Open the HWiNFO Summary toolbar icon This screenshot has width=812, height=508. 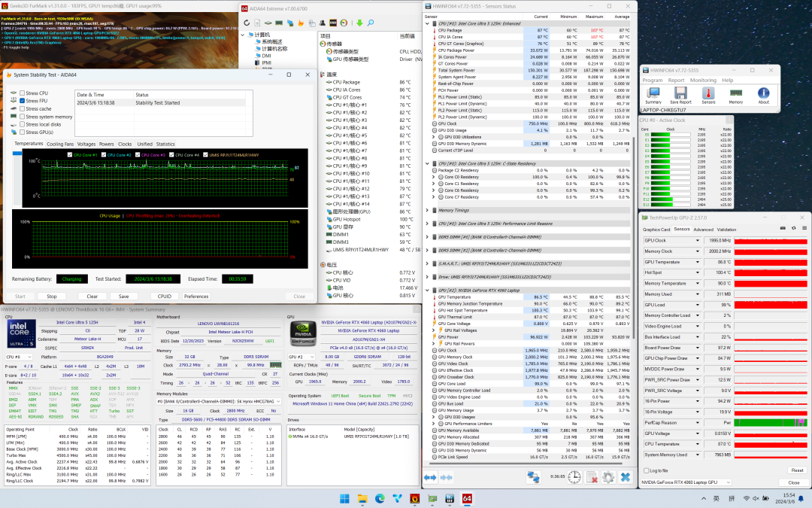coord(653,93)
